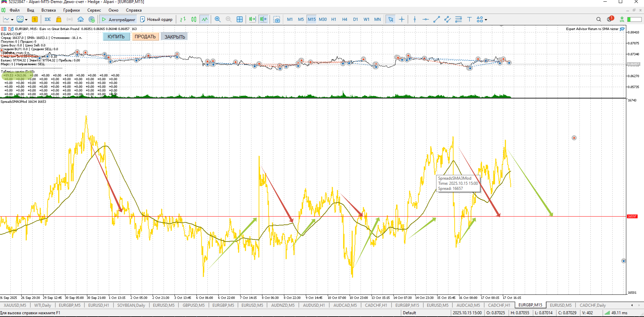Select the trendline drawing tool
The width and height of the screenshot is (644, 317).
436,19
